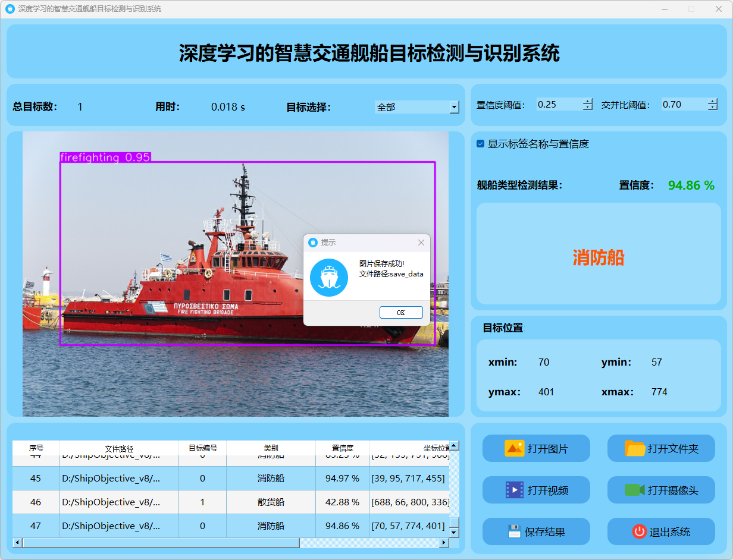Click the 类别 column header in results table
Image resolution: width=733 pixels, height=560 pixels.
(271, 448)
